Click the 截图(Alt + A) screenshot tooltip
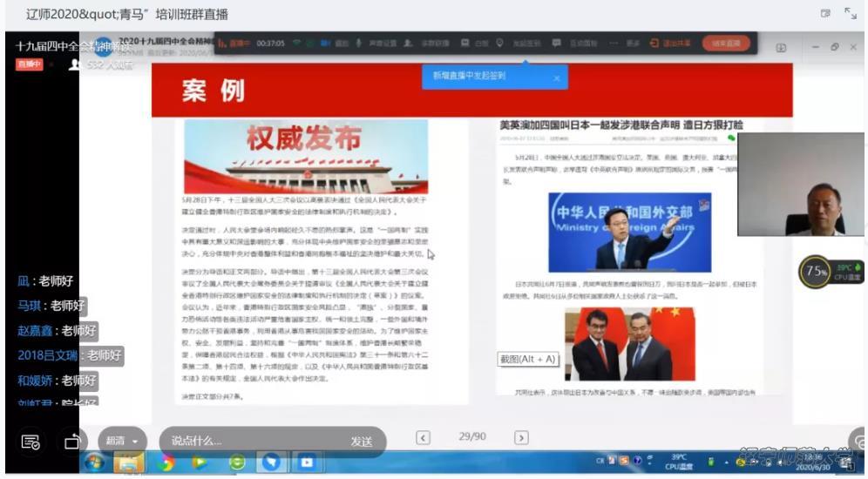This screenshot has width=868, height=479. (528, 359)
